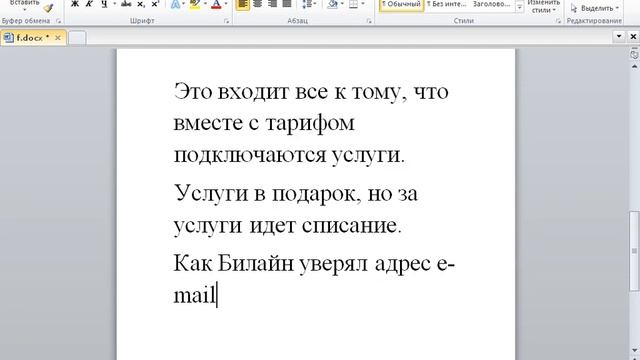Select the Обычный style
The image size is (640, 360).
pos(402,5)
